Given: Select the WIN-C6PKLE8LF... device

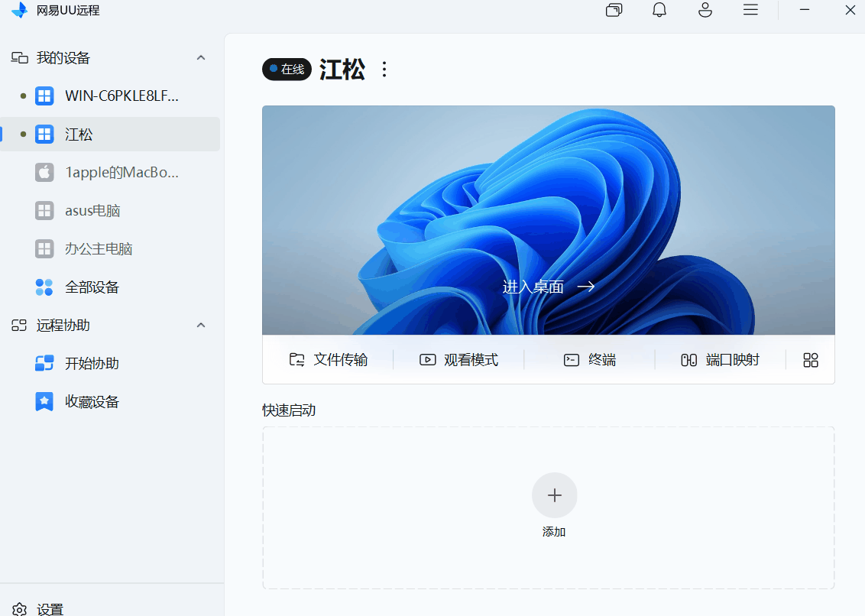Looking at the screenshot, I should coord(110,96).
